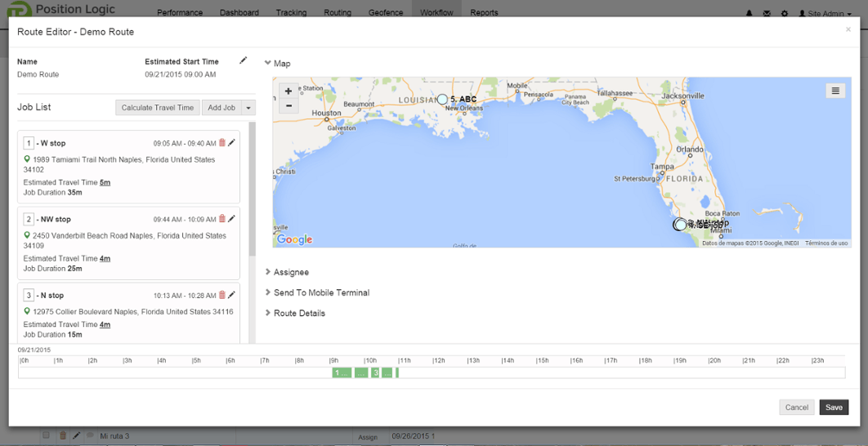Open Términos de uso map link
Viewport: 868px width, 446px height.
coord(826,243)
